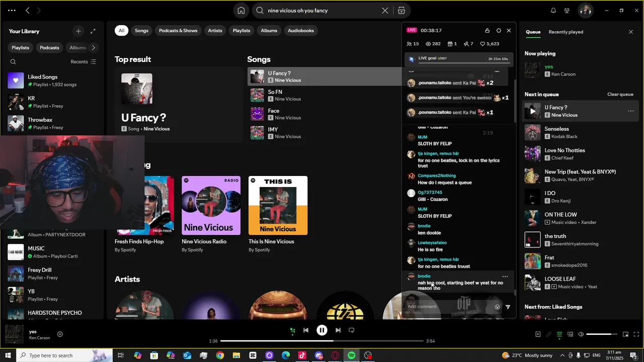The image size is (644, 362).
Task: Open user profile avatar menu
Action: pos(585,11)
